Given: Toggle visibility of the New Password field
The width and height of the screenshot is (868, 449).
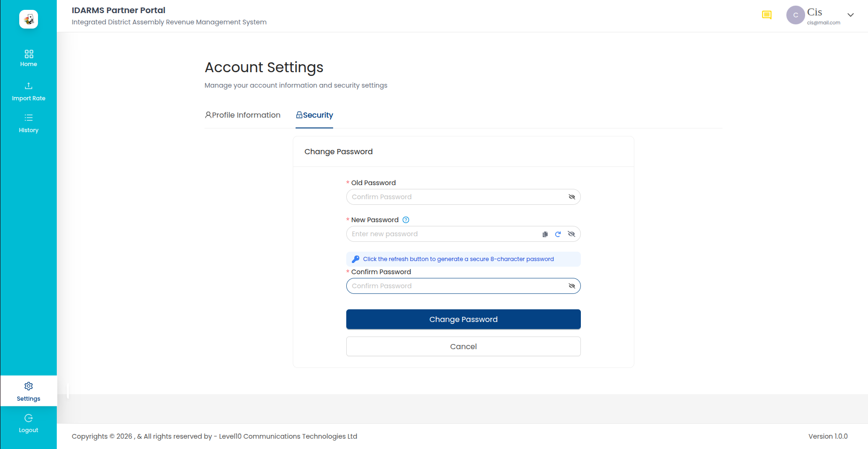Looking at the screenshot, I should pos(571,234).
